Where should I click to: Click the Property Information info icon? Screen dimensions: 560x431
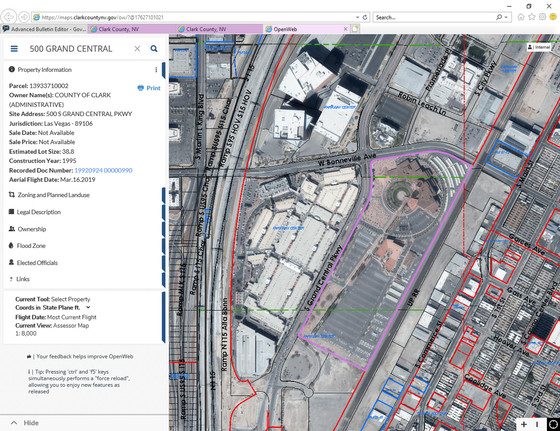tap(12, 69)
